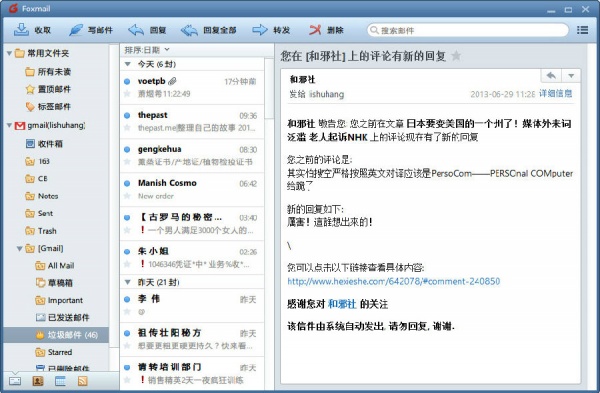Reply using the 回复 toolbar button
The height and width of the screenshot is (393, 600).
[147, 30]
